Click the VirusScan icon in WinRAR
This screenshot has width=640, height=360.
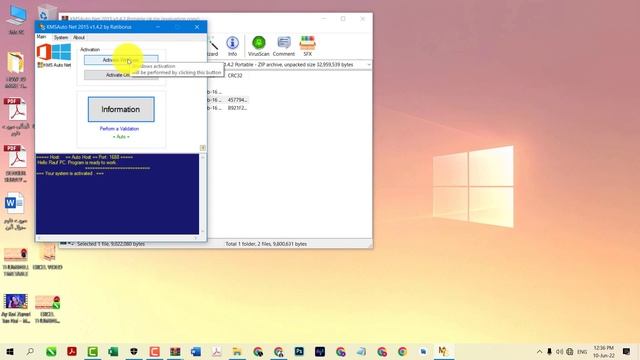pyautogui.click(x=258, y=46)
